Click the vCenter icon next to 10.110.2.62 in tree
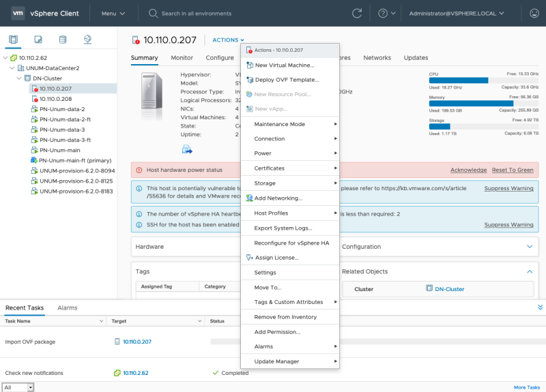Image resolution: width=546 pixels, height=392 pixels. click(x=14, y=58)
